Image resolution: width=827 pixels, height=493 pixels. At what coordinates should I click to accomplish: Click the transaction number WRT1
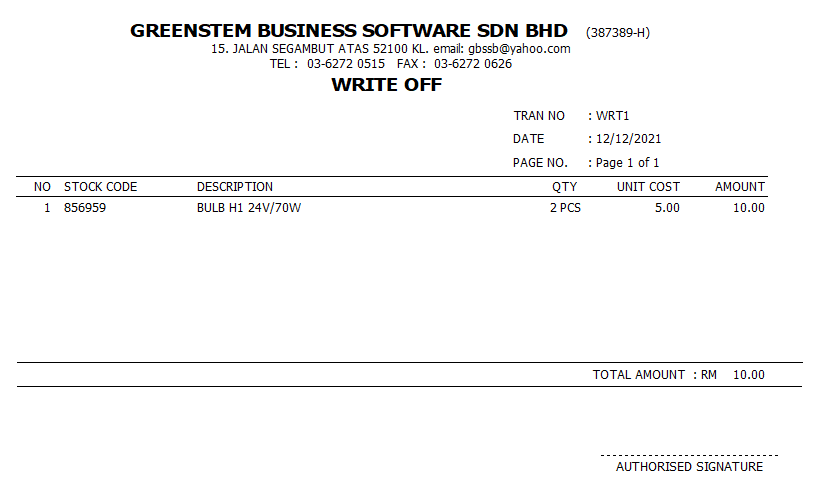click(612, 115)
